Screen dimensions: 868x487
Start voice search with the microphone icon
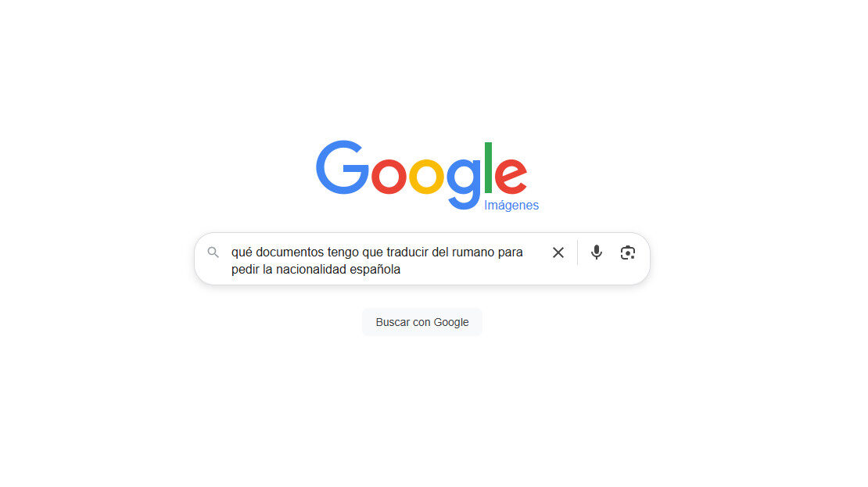click(x=596, y=252)
